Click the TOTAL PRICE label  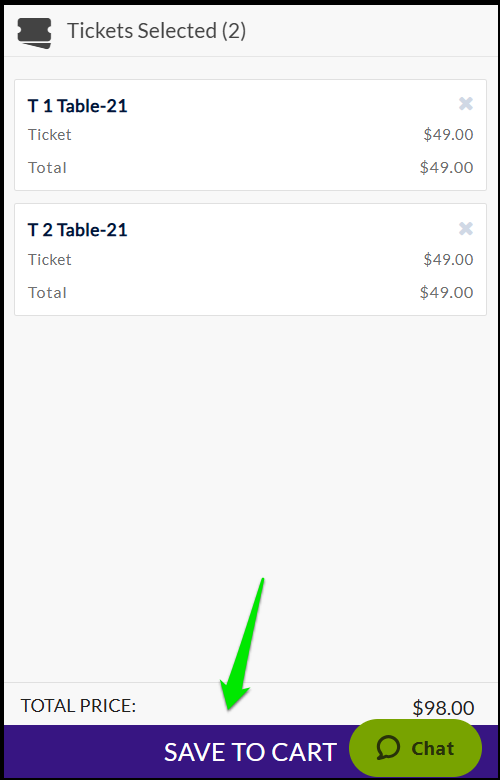tap(78, 705)
